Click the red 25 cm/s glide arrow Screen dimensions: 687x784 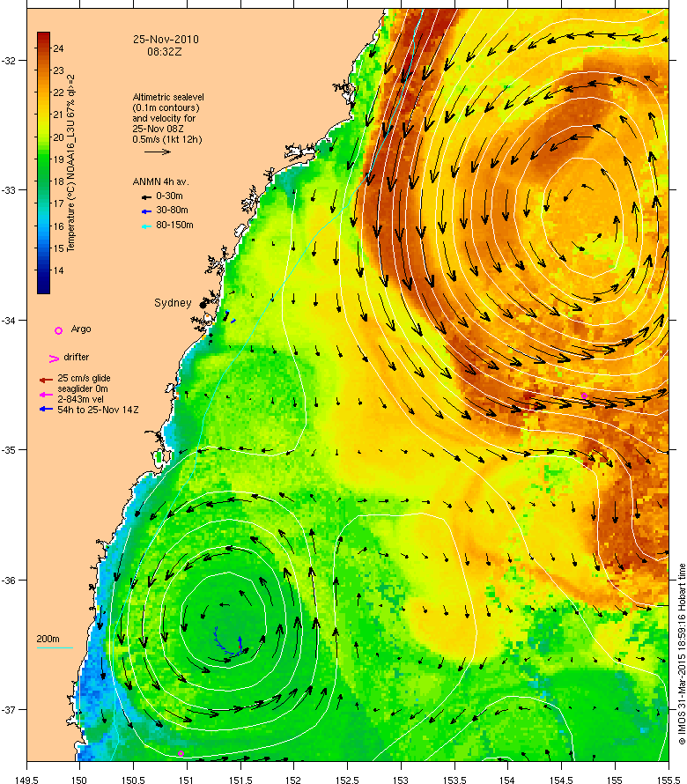pyautogui.click(x=46, y=380)
